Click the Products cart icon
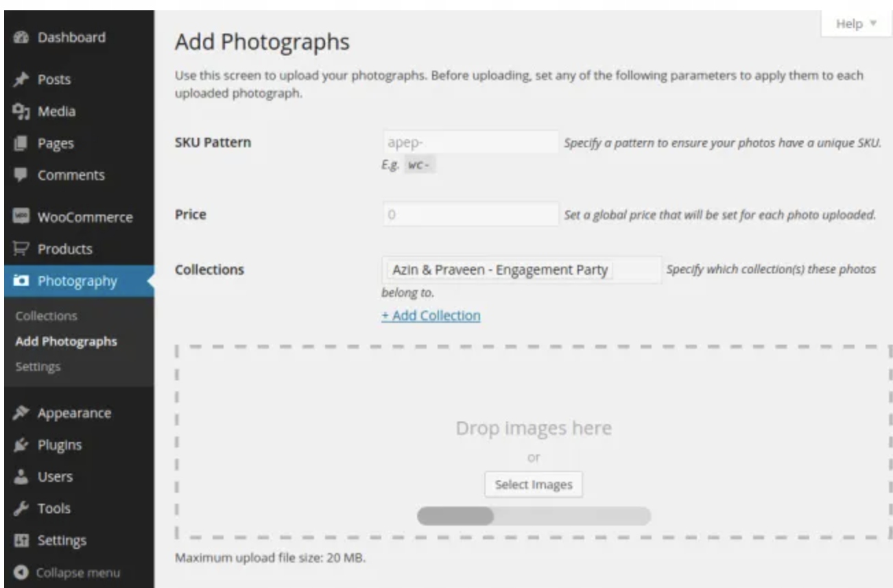Viewport: 893px width, 588px height. (x=21, y=249)
